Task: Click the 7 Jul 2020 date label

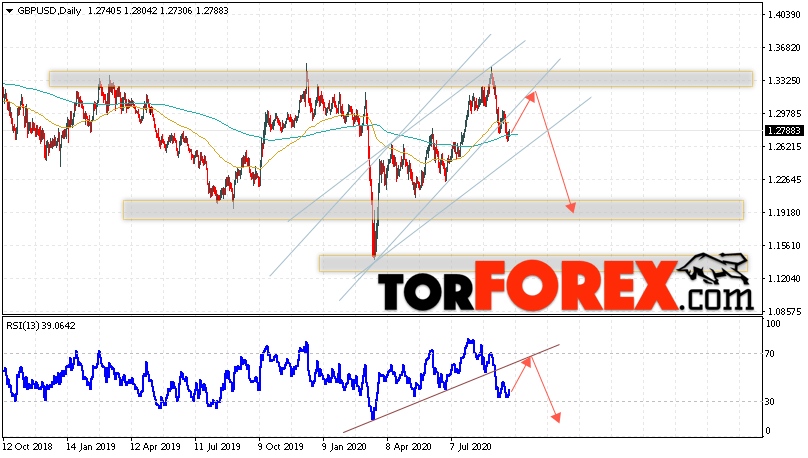Action: coord(471,447)
